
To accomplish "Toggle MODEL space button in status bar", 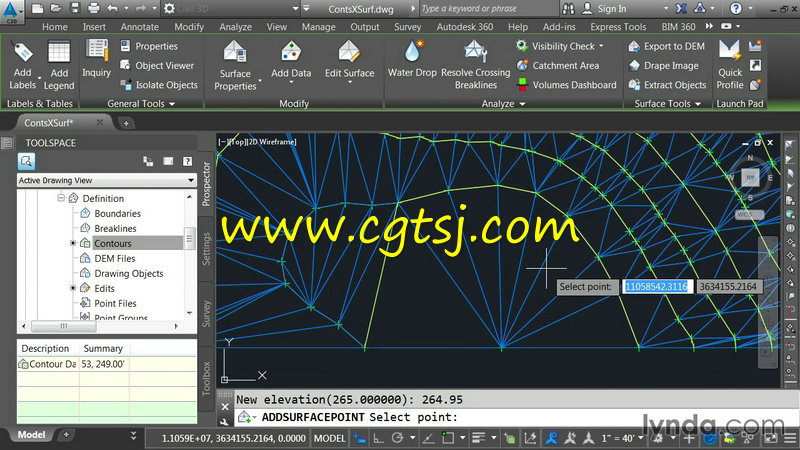I will 329,438.
